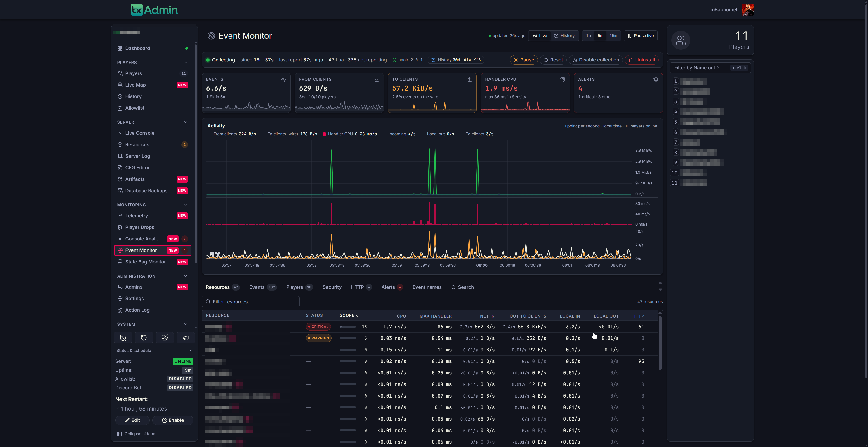
Task: Switch to History mode
Action: [x=564, y=36]
